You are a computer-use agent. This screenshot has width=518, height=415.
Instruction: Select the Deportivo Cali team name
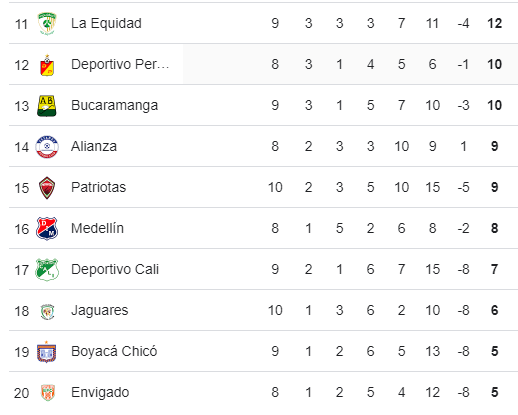click(115, 269)
